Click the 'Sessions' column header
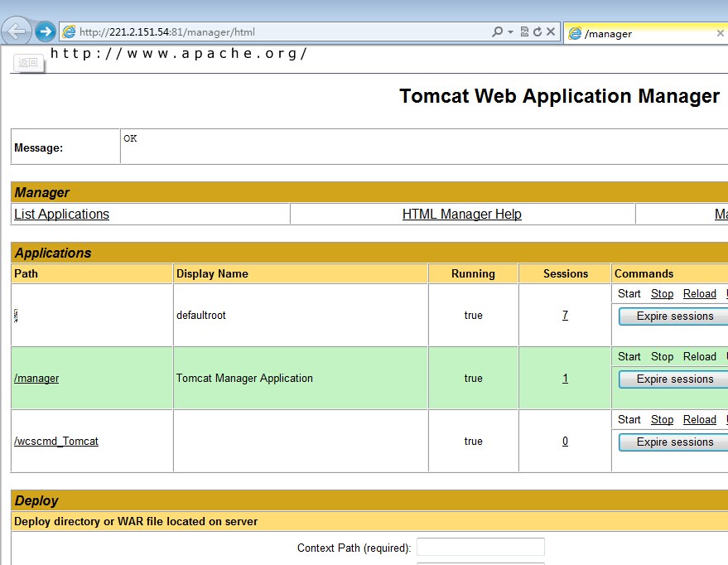This screenshot has height=565, width=728. [x=566, y=273]
